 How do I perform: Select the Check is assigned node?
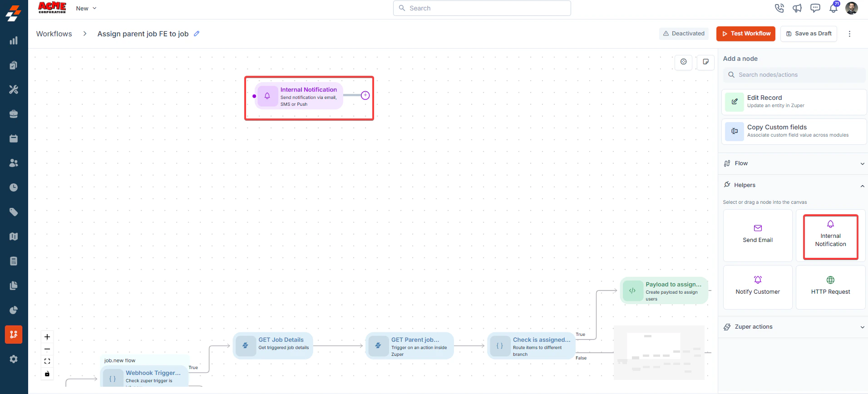coord(531,345)
